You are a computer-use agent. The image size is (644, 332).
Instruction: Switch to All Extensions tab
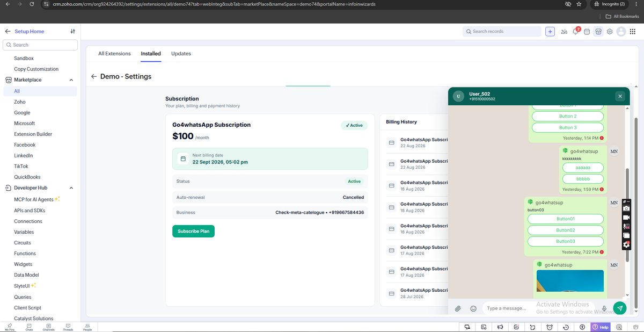click(114, 54)
